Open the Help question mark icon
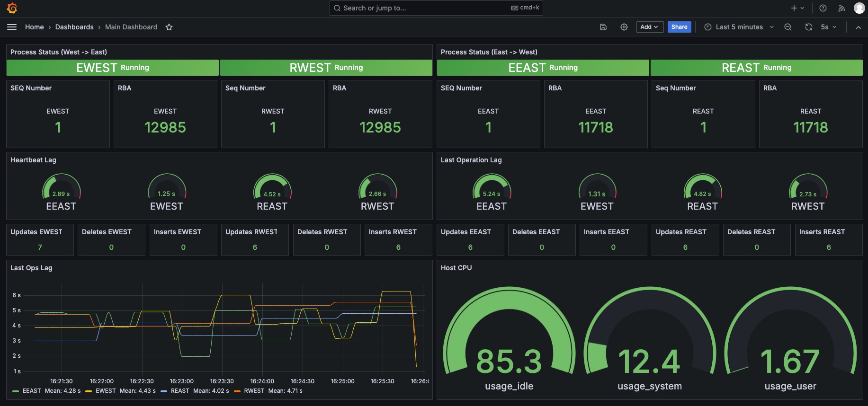Screen dimensions: 868x406 coord(823,8)
